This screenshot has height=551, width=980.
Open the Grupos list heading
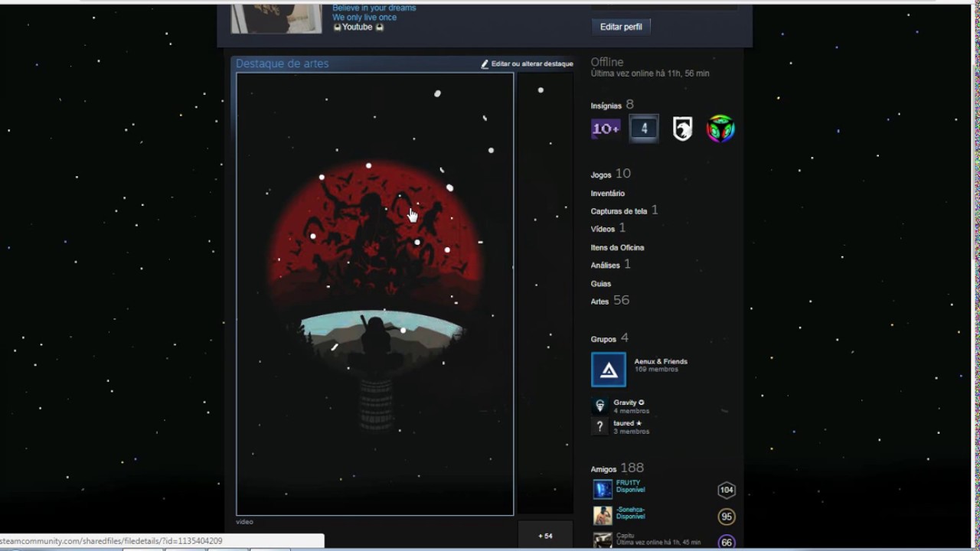click(x=603, y=339)
